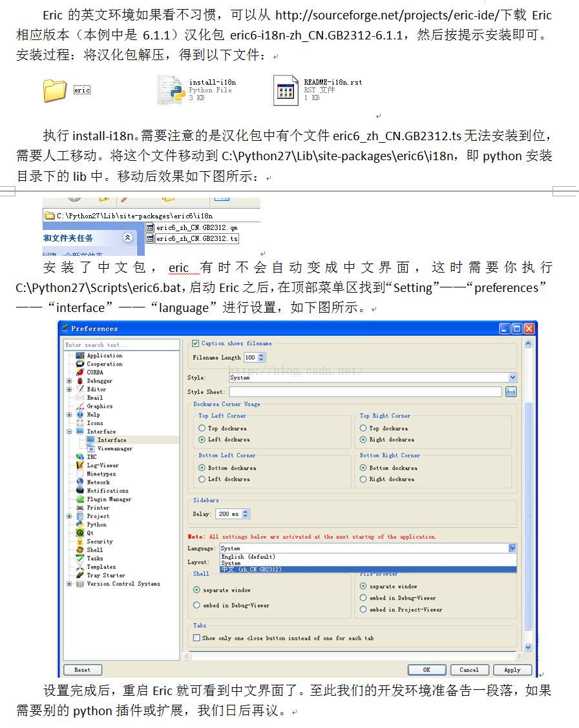Select Right dockarea for Bottom Right Corner

pyautogui.click(x=363, y=479)
